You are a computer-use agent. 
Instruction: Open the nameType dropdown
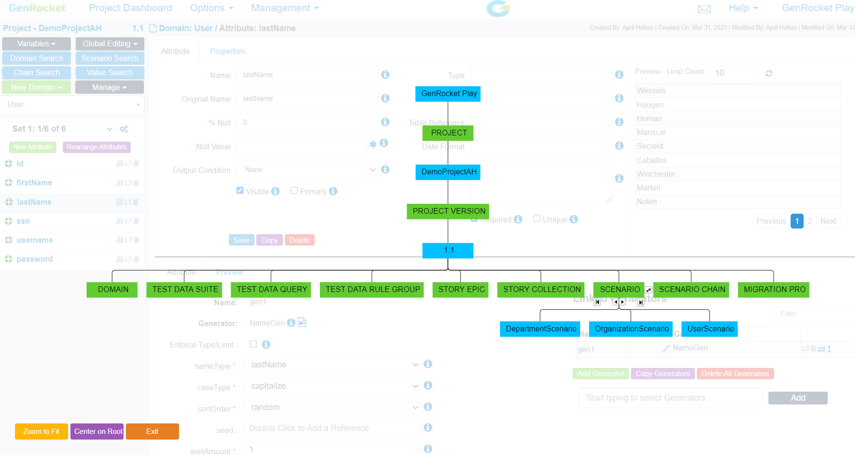click(333, 364)
